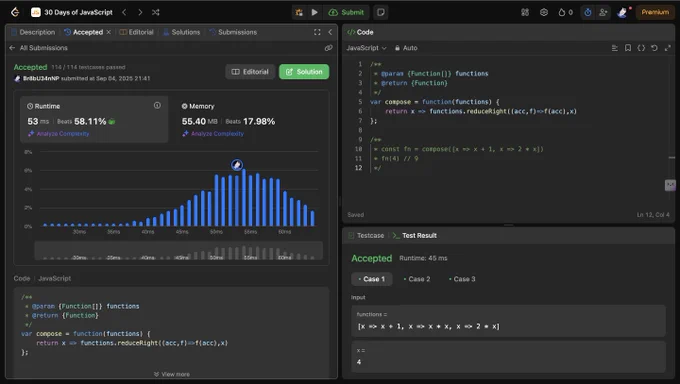Image resolution: width=680 pixels, height=384 pixels.
Task: Adjust the runtime distribution range slider
Action: (x=179, y=251)
